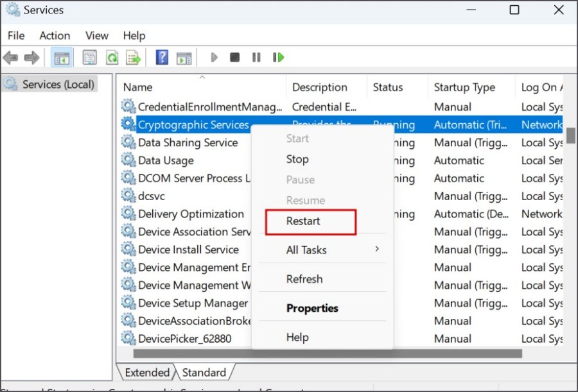Image resolution: width=578 pixels, height=392 pixels.
Task: Open the View menu
Action: [x=97, y=36]
